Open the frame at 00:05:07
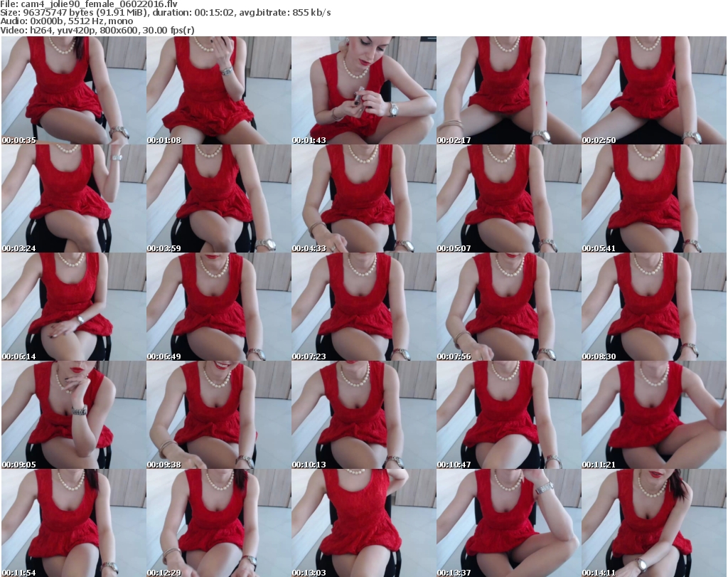The width and height of the screenshot is (728, 577). click(509, 198)
